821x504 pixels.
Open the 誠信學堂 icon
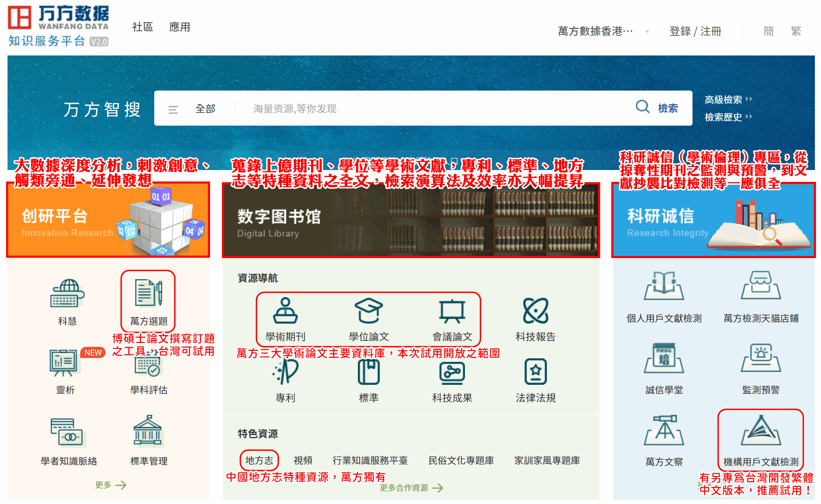664,358
